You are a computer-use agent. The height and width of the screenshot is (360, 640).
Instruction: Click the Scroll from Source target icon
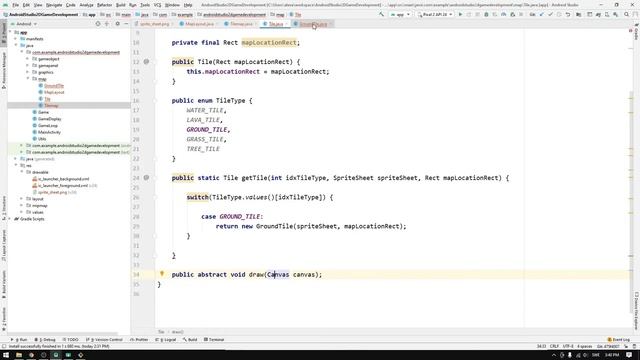pyautogui.click(x=98, y=24)
